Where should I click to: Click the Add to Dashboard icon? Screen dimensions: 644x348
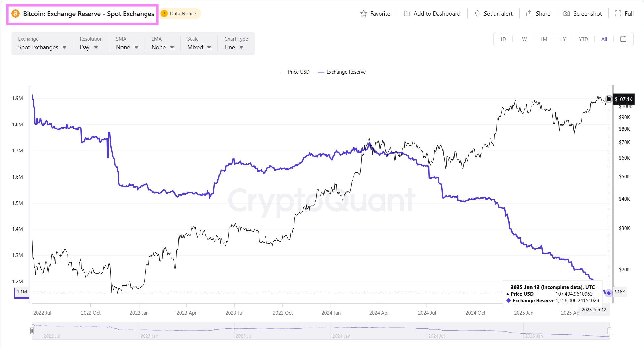407,14
